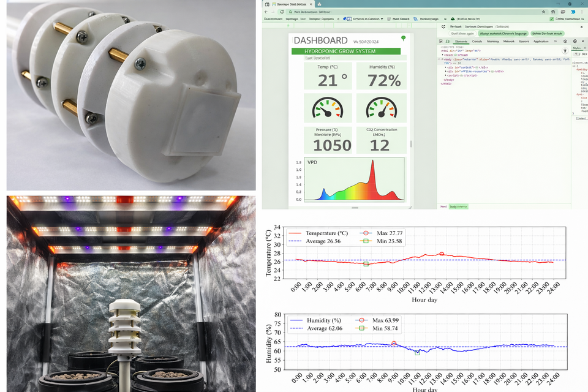
Task: Click the green pin icon on dashboard
Action: point(404,38)
